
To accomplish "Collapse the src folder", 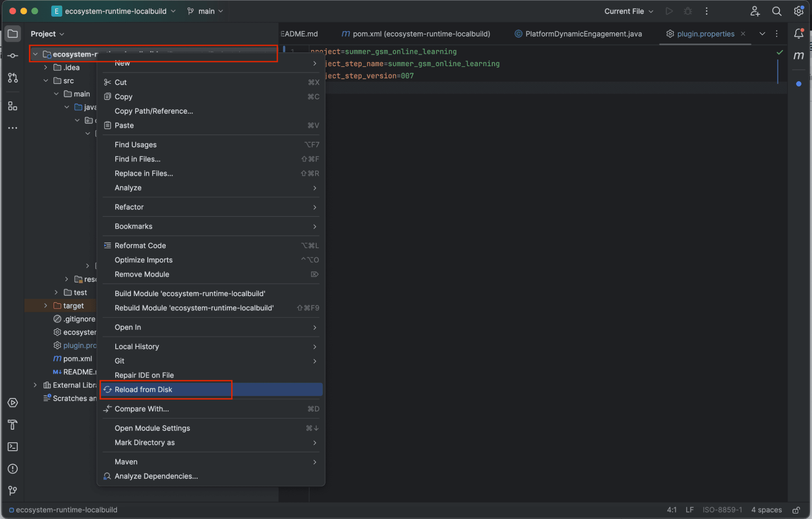I will coord(45,81).
